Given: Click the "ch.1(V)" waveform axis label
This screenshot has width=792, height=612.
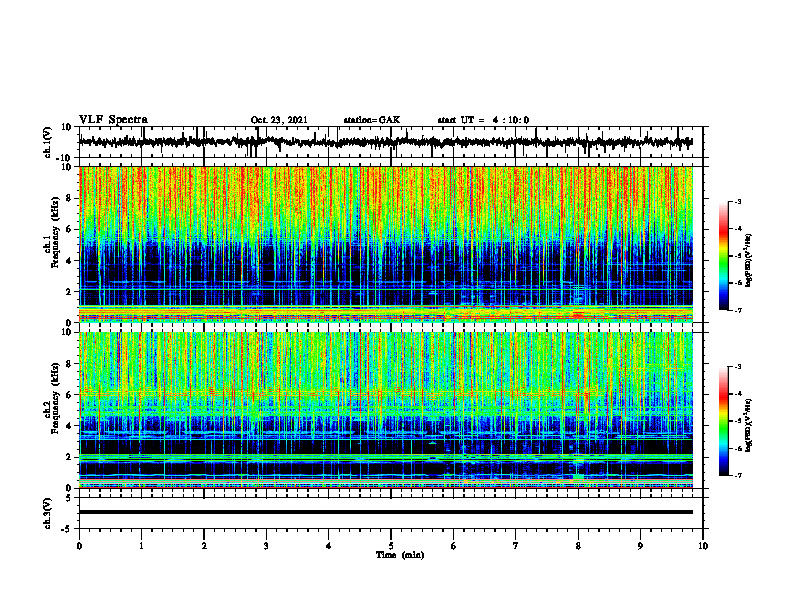Looking at the screenshot, I should pos(48,142).
